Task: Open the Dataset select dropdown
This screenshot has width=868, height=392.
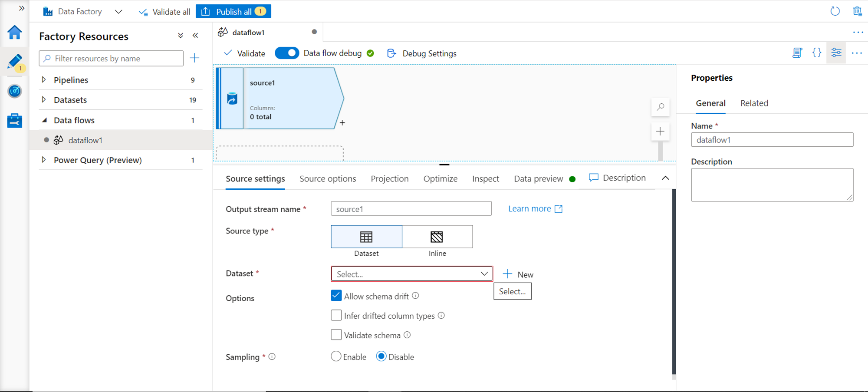Action: click(x=411, y=274)
